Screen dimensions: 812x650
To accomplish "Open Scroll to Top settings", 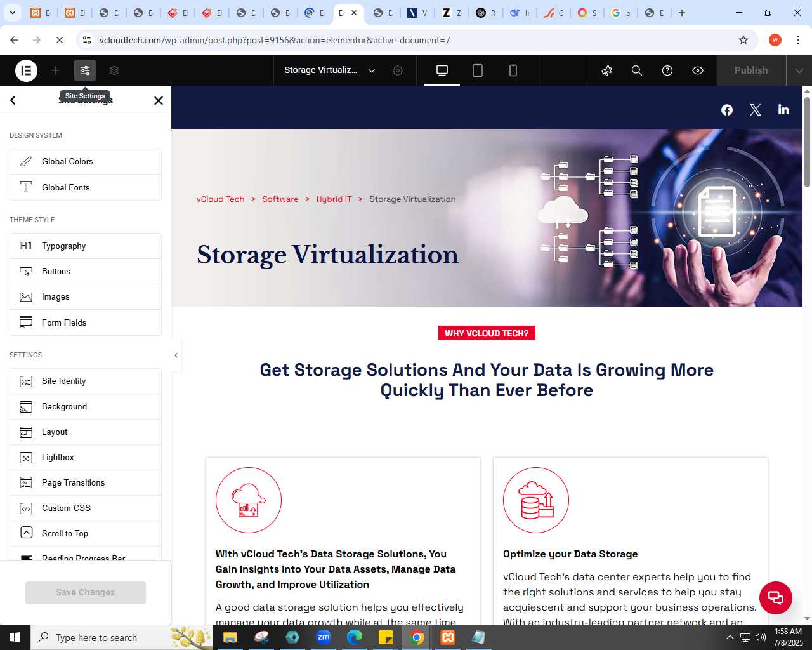I will pyautogui.click(x=86, y=534).
